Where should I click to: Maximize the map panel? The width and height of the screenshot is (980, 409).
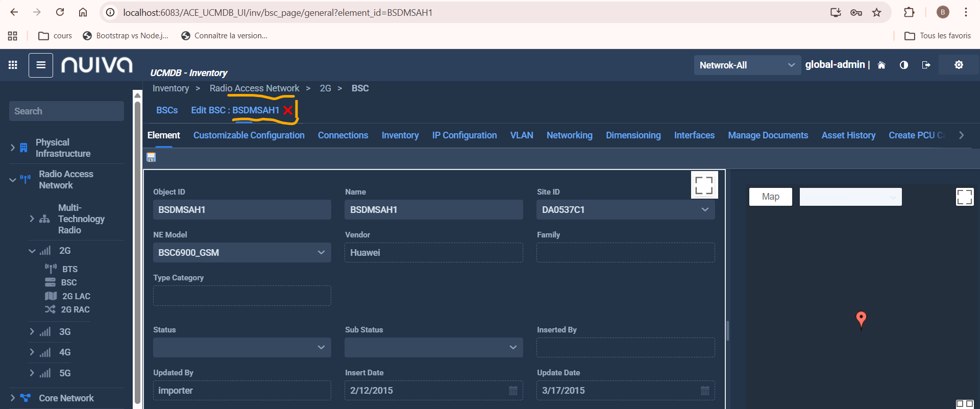tap(964, 197)
